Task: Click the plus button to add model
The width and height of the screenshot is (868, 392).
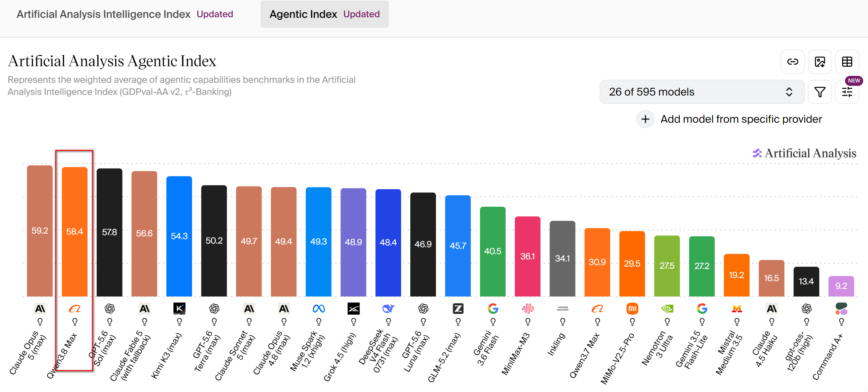Action: click(645, 119)
